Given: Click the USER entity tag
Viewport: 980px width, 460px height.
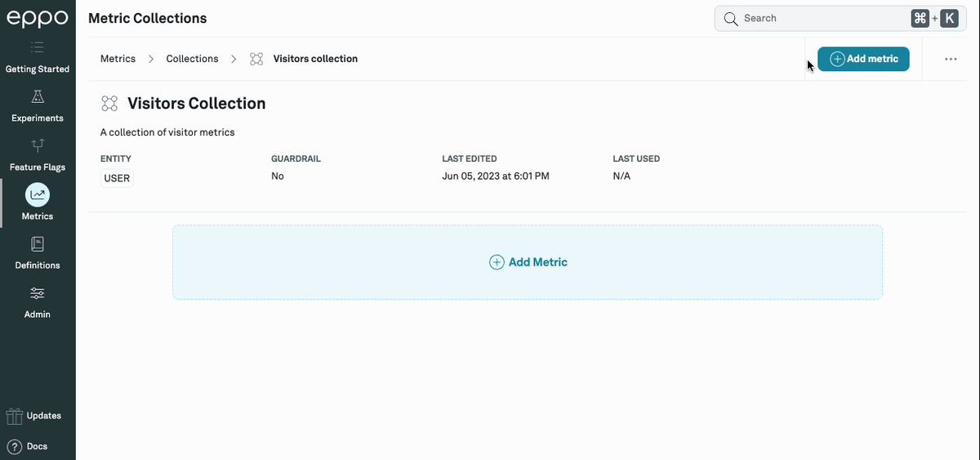Looking at the screenshot, I should pos(117,178).
